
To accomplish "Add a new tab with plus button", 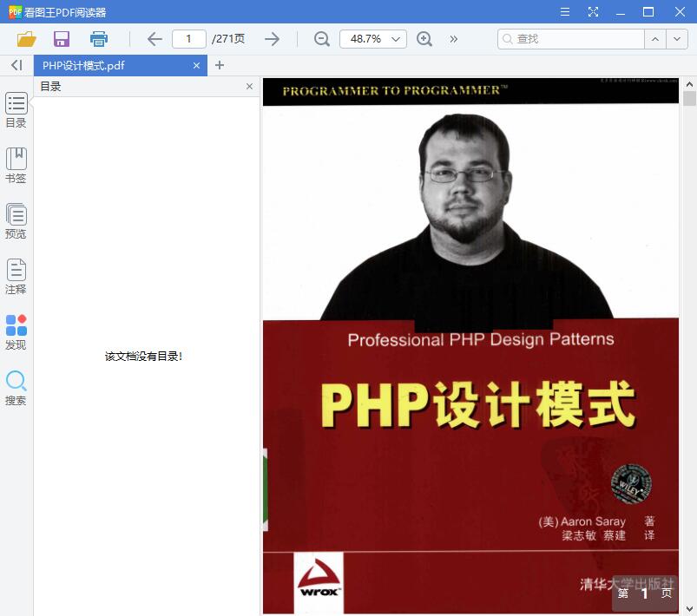I will (219, 65).
